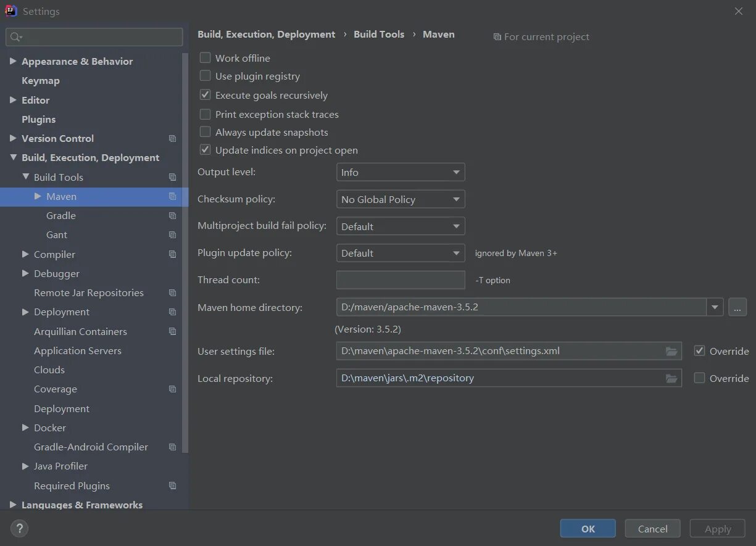Click folder icon in Local repository field
The image size is (756, 546).
[671, 379]
